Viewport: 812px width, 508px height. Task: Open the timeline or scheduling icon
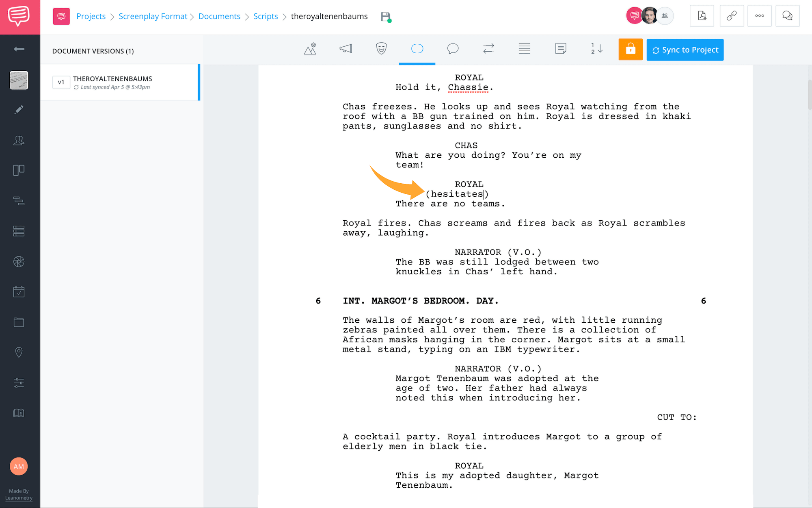point(19,292)
